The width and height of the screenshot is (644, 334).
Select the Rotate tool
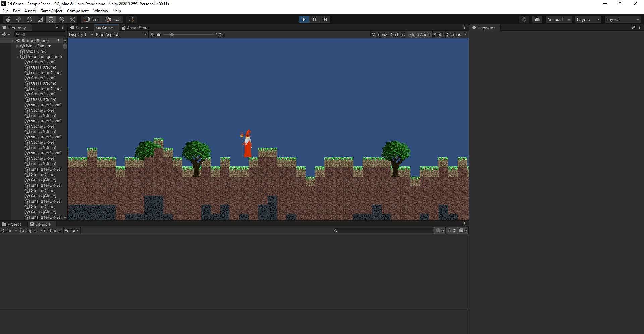coord(30,19)
